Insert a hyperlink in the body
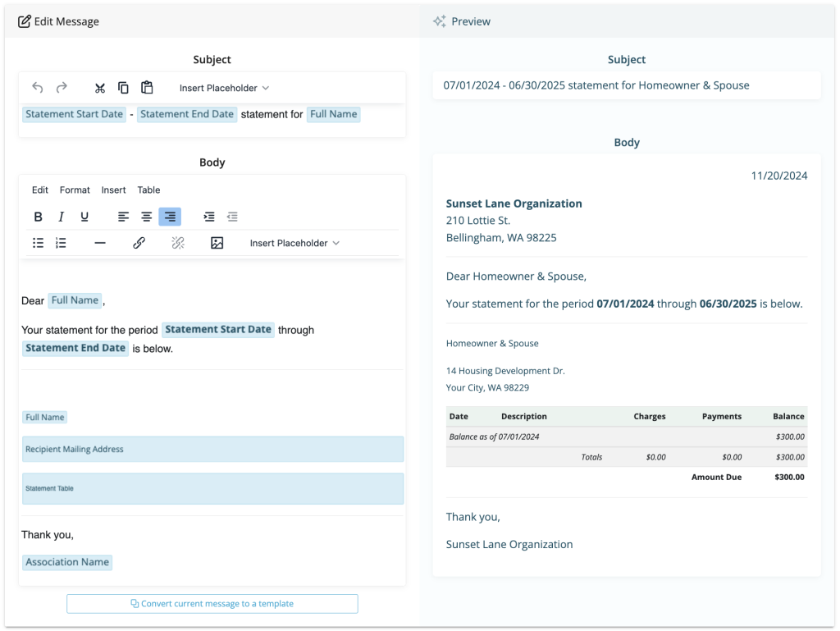 (139, 242)
